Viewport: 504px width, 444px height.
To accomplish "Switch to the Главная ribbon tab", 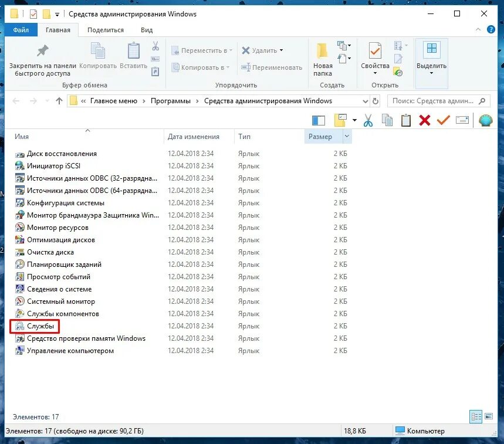I will pyautogui.click(x=58, y=30).
